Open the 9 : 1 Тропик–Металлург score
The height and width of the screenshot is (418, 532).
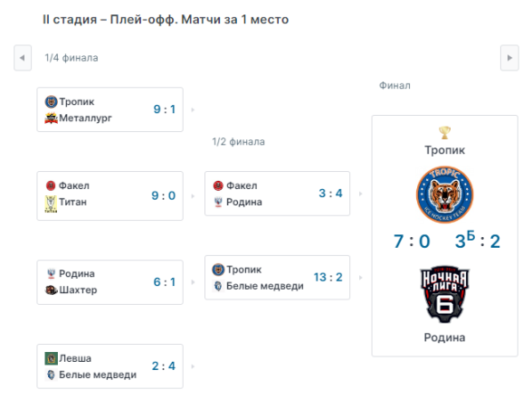(x=165, y=109)
